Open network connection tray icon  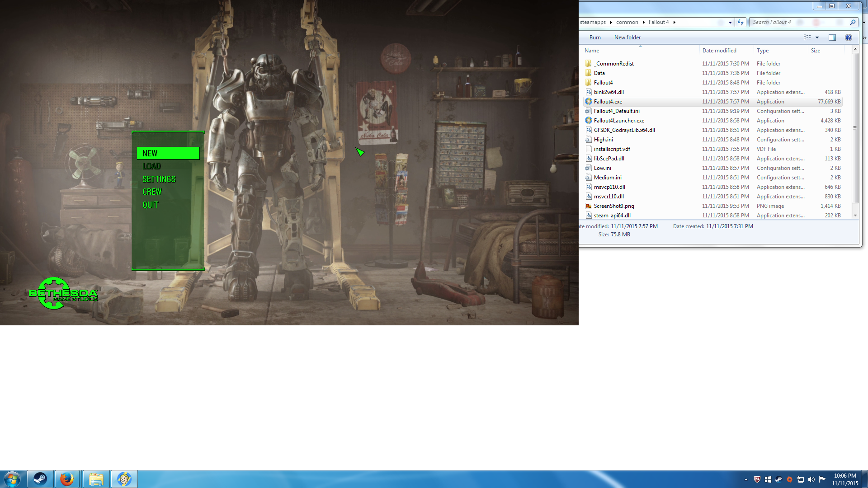[800, 479]
